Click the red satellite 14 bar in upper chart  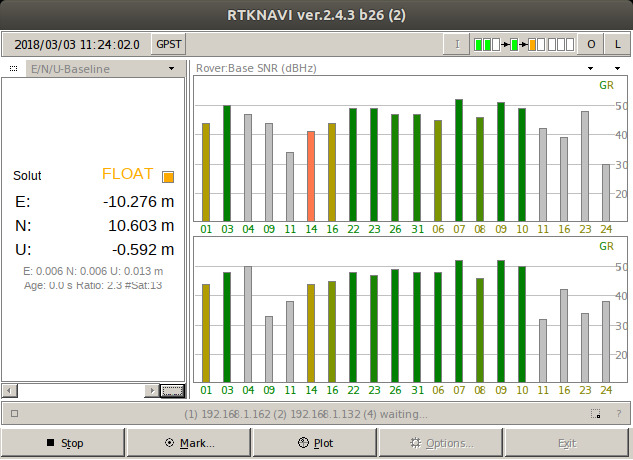(311, 176)
